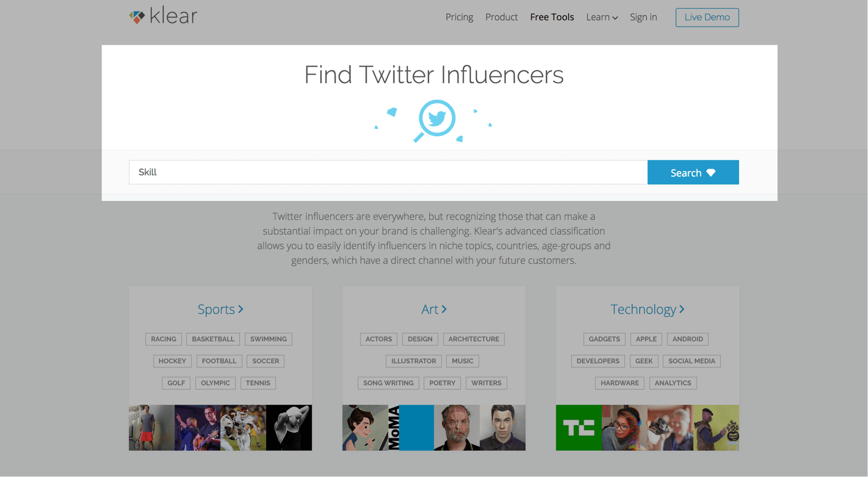Expand the Learn dropdown menu
This screenshot has height=477, width=868.
click(x=602, y=17)
